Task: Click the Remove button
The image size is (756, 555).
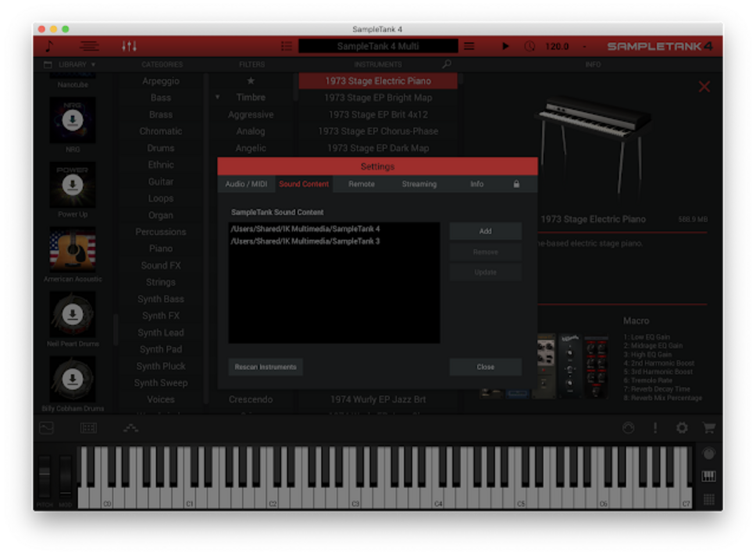Action: click(485, 252)
